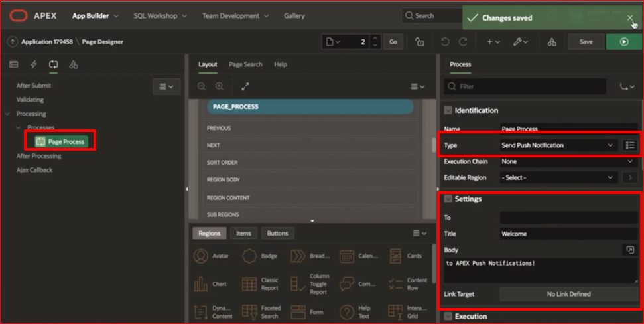
Task: Select the Breadcrumb region icon in gallery
Action: click(x=298, y=256)
